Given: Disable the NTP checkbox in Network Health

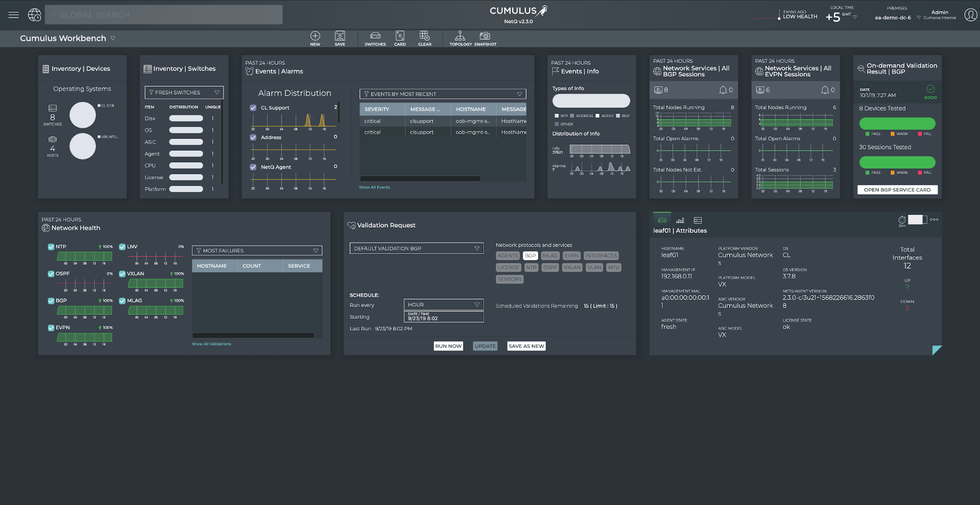Looking at the screenshot, I should 51,246.
